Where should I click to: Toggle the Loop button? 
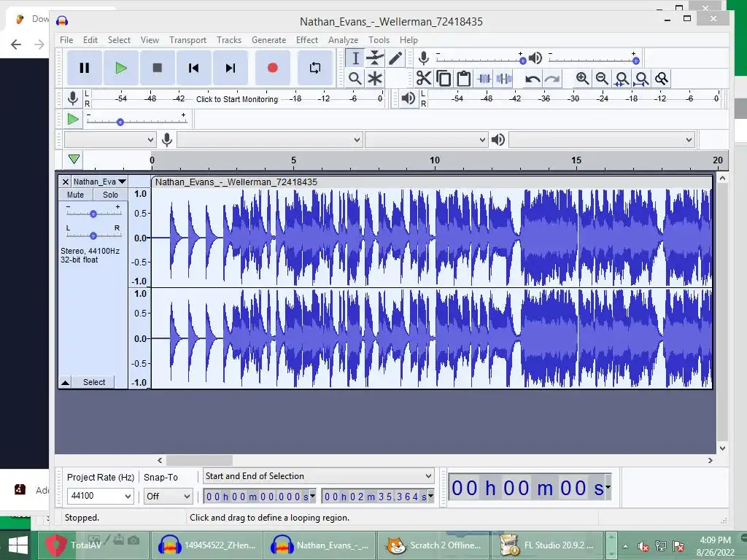click(x=315, y=68)
